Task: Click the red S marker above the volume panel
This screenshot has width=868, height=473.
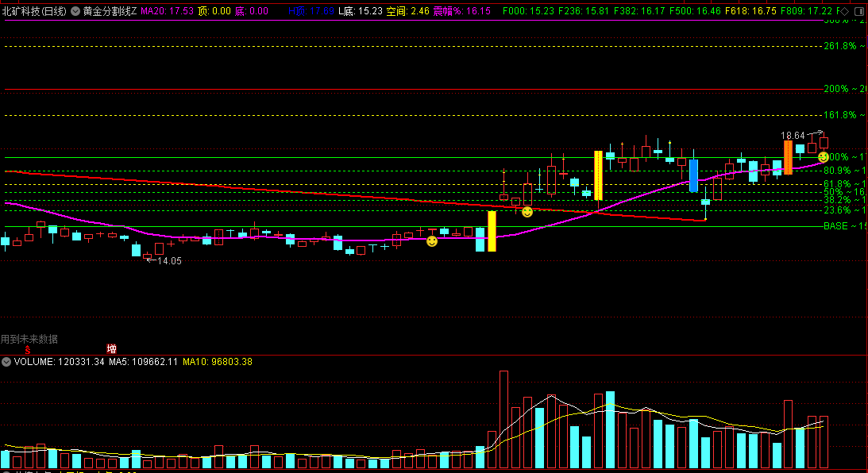Action: pyautogui.click(x=28, y=351)
